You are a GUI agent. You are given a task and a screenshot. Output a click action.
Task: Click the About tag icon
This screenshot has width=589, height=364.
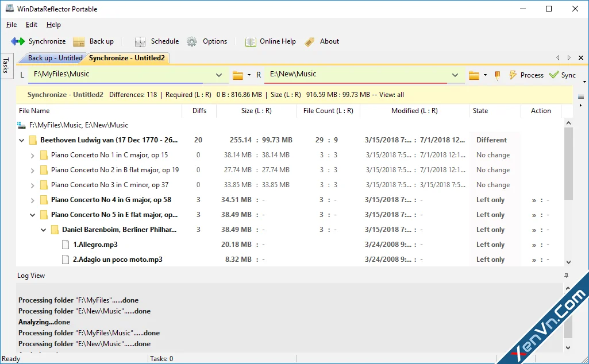310,42
